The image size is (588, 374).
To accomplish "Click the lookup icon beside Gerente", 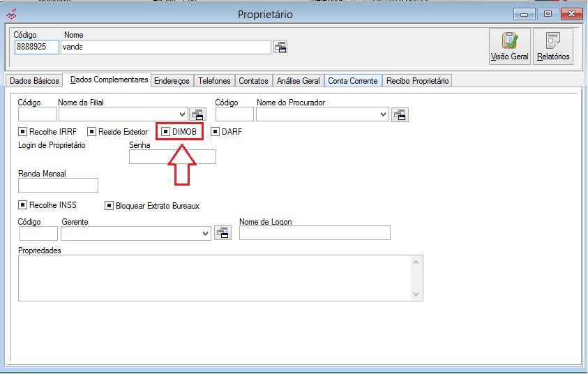I will [223, 233].
